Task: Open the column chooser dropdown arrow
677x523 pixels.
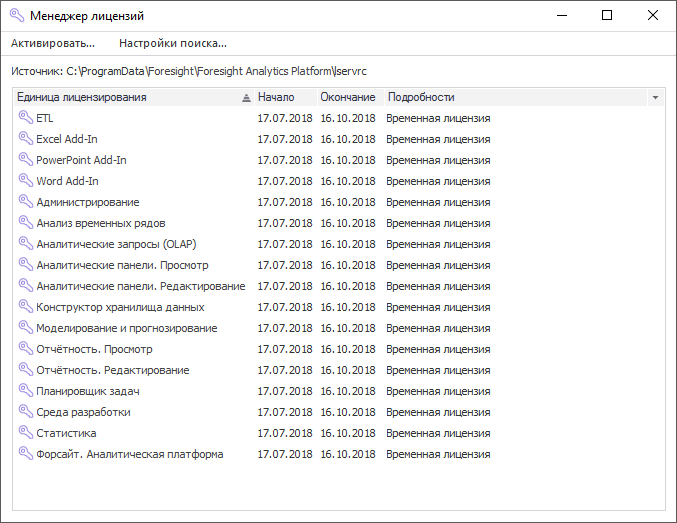Action: (x=655, y=98)
